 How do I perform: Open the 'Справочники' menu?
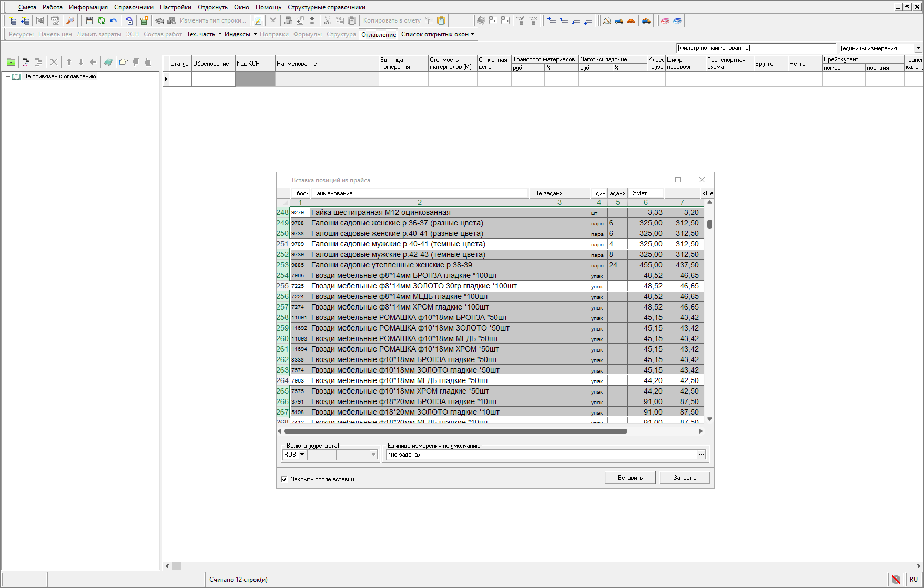[x=134, y=7]
